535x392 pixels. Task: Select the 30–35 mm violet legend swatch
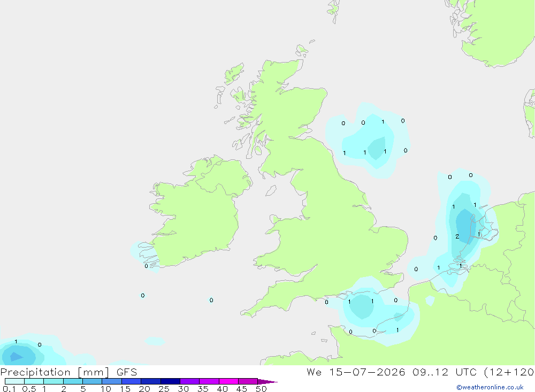(x=190, y=381)
